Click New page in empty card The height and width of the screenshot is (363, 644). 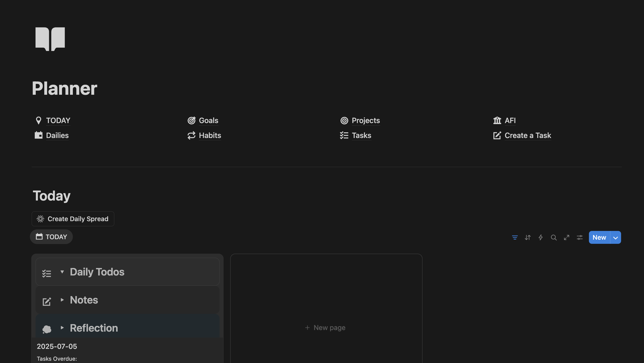[325, 328]
